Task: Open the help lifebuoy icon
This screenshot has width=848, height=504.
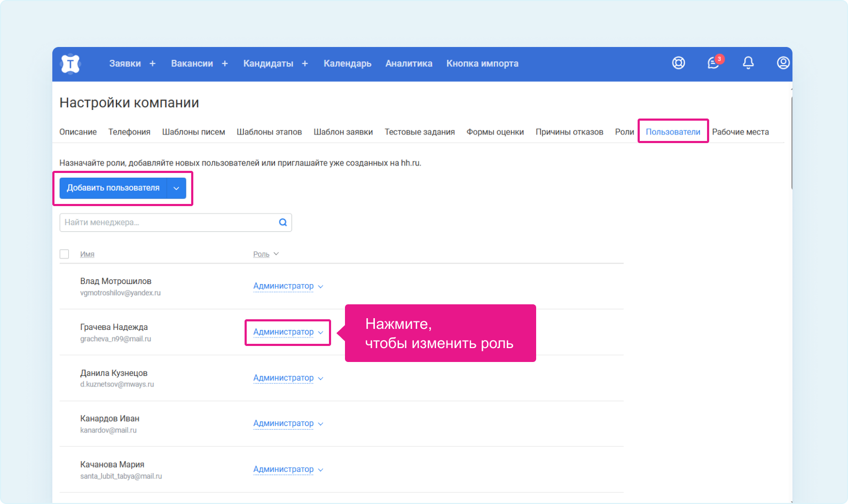Action: point(678,63)
